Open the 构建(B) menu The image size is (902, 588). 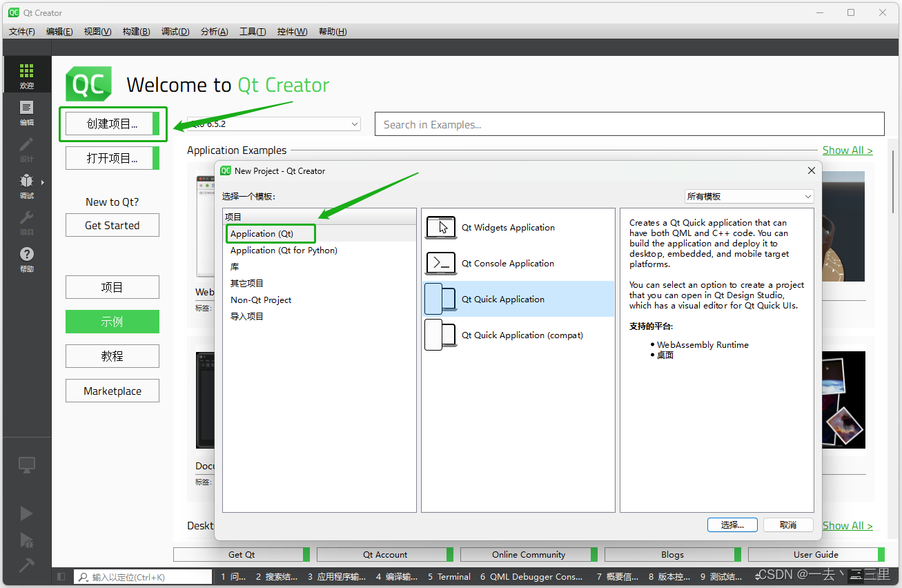point(136,32)
